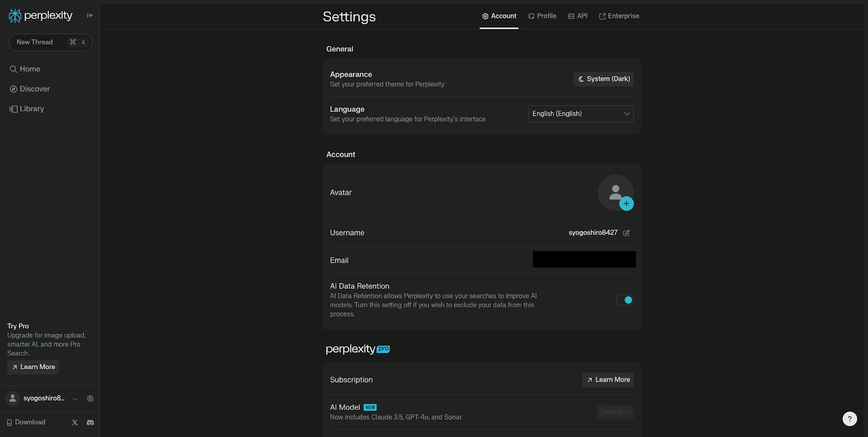Change appearance via System (Dark) button
This screenshot has width=868, height=437.
click(x=604, y=79)
